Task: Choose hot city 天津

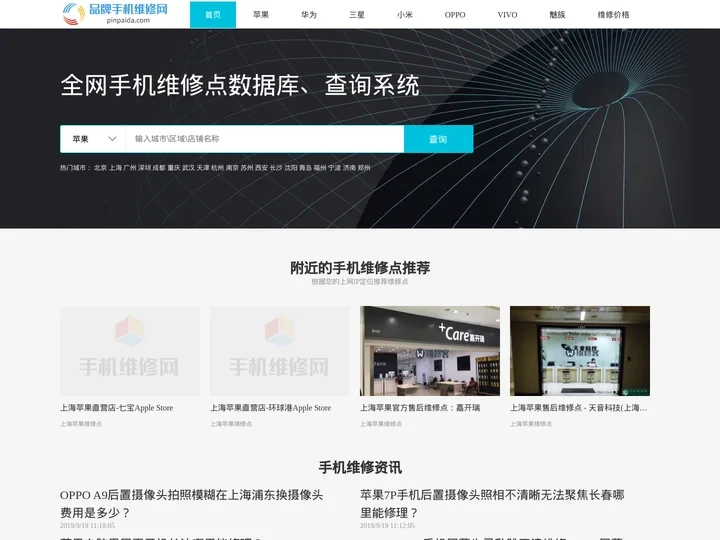Action: point(203,168)
